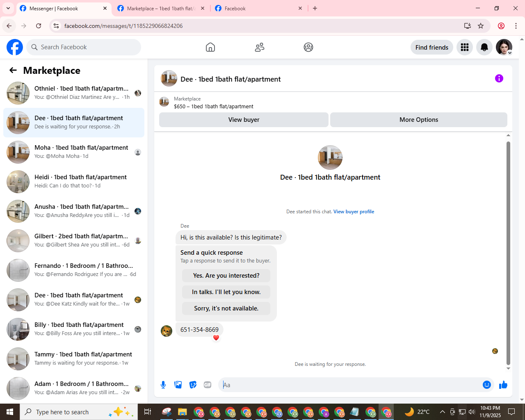Go back using the Marketplace back arrow
Screen dimensions: 525x420
tap(13, 71)
